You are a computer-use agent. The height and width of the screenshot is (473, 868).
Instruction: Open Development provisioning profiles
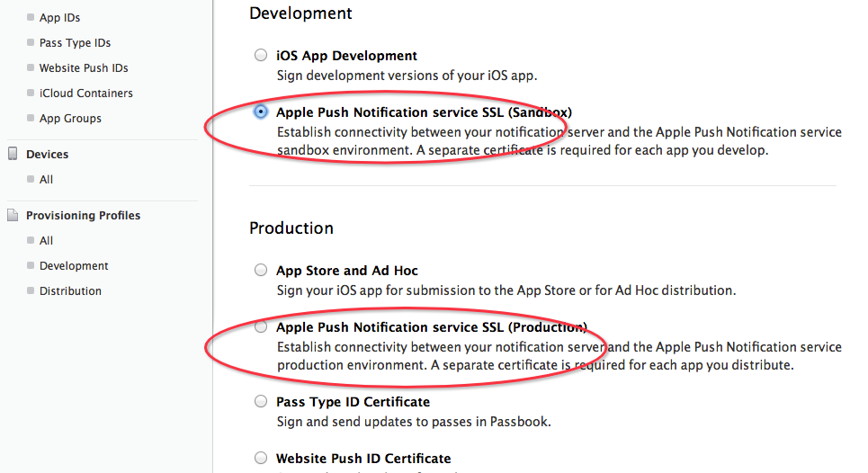pyautogui.click(x=74, y=266)
